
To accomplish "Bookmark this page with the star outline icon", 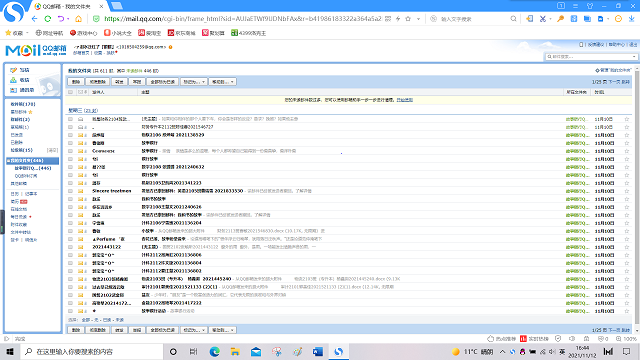I will 408,19.
